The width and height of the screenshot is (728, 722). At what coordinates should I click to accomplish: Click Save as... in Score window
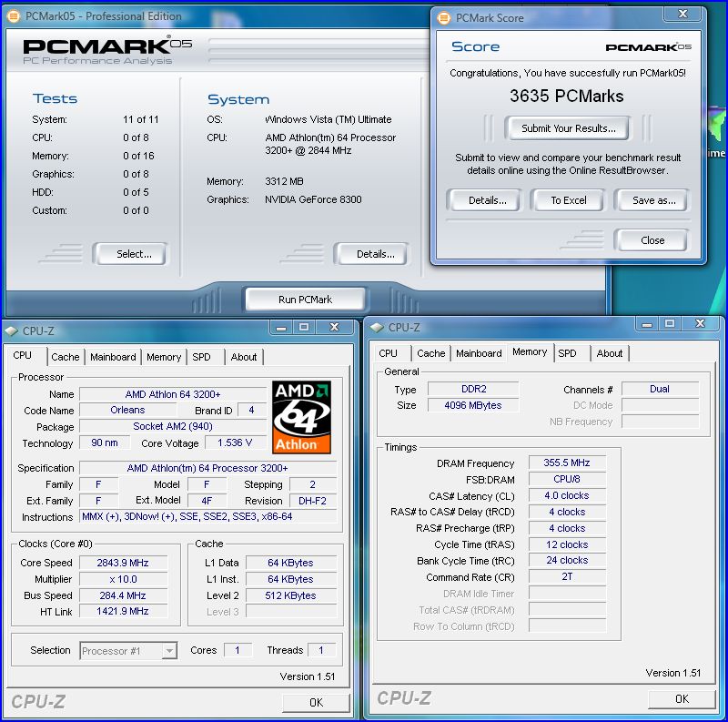tap(653, 200)
